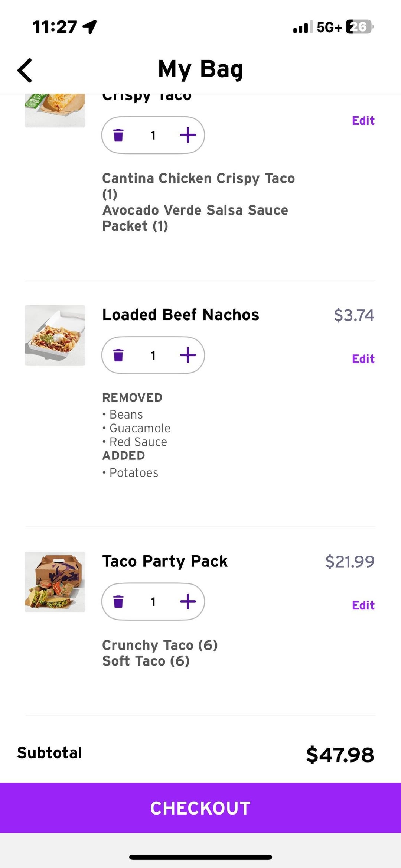Delete the Loaded Beef Nachos item
401x868 pixels.
[118, 355]
